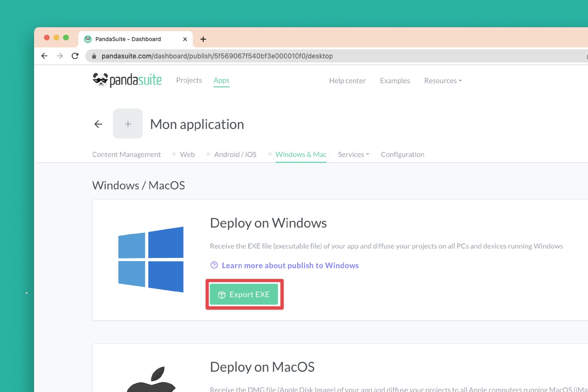Open a new browser tab with plus
This screenshot has width=588, height=392.
(x=203, y=39)
